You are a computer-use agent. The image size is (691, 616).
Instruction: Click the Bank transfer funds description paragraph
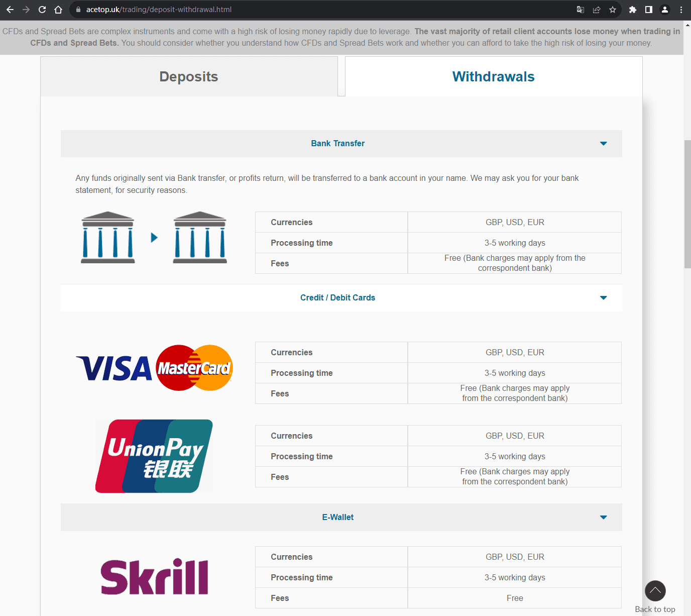(327, 184)
